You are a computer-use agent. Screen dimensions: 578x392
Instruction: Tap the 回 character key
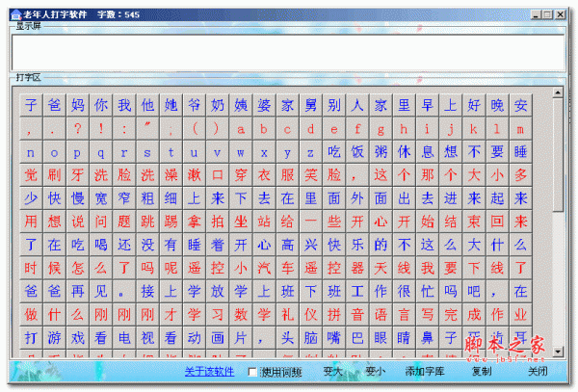(497, 222)
